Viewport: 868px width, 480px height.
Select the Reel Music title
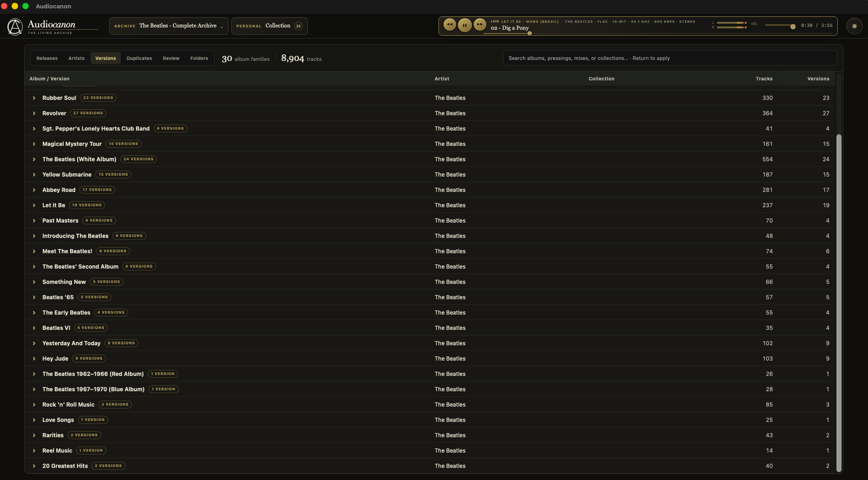(x=57, y=451)
